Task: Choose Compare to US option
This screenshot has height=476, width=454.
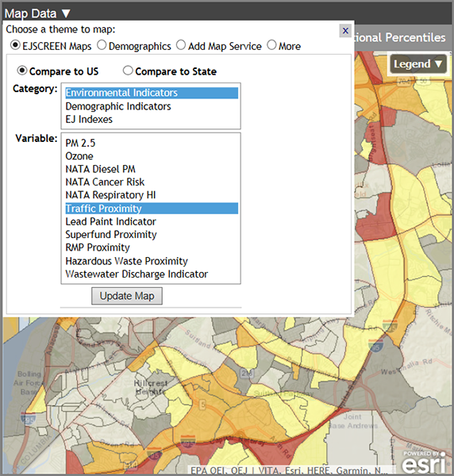Action: click(x=22, y=71)
